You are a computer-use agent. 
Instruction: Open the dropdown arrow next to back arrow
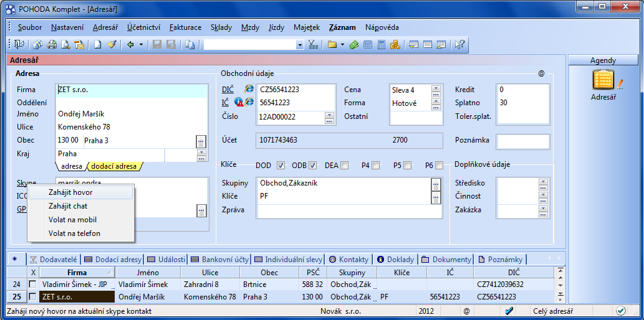[x=141, y=45]
